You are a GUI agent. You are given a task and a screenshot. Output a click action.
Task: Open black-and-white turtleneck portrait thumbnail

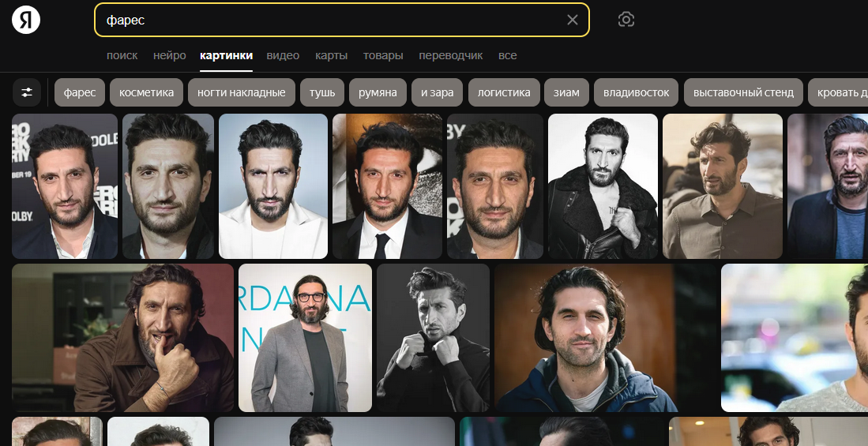coord(433,338)
